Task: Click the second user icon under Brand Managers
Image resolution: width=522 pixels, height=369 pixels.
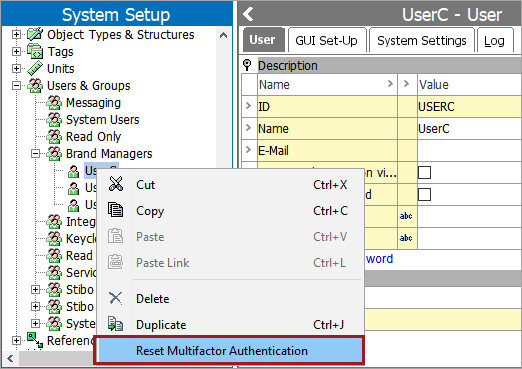Action: point(73,188)
